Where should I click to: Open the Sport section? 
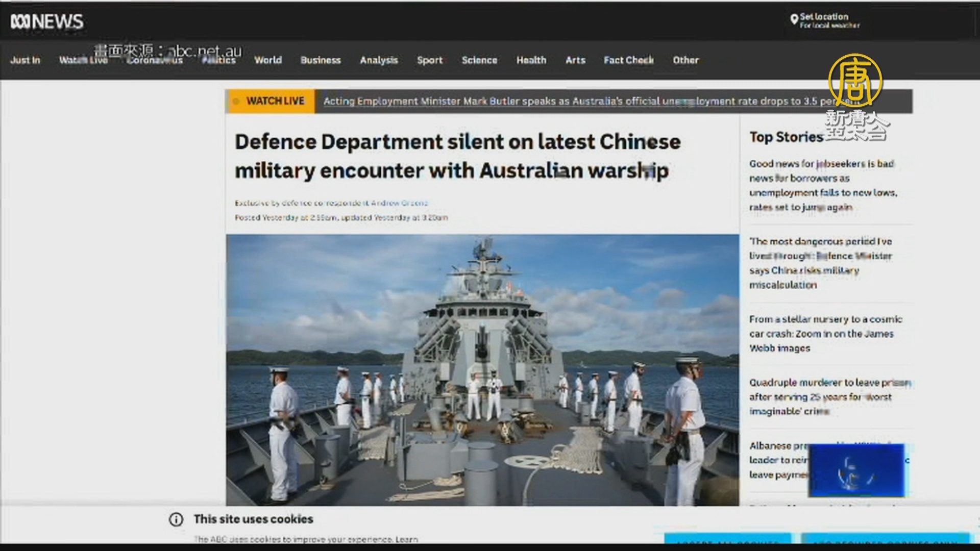coord(430,60)
